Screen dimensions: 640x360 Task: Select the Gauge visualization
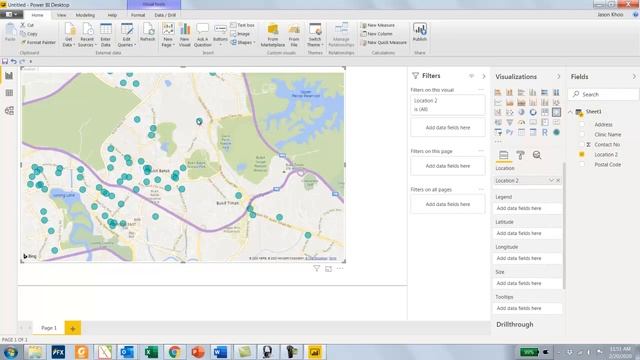[521, 122]
